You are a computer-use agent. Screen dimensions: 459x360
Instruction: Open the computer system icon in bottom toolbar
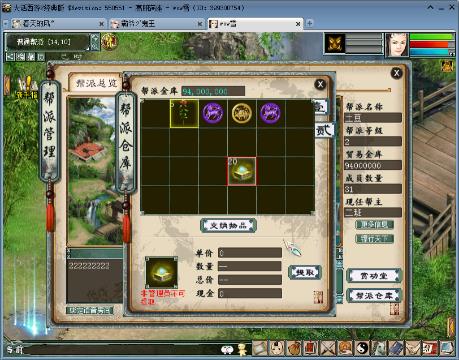(x=447, y=348)
